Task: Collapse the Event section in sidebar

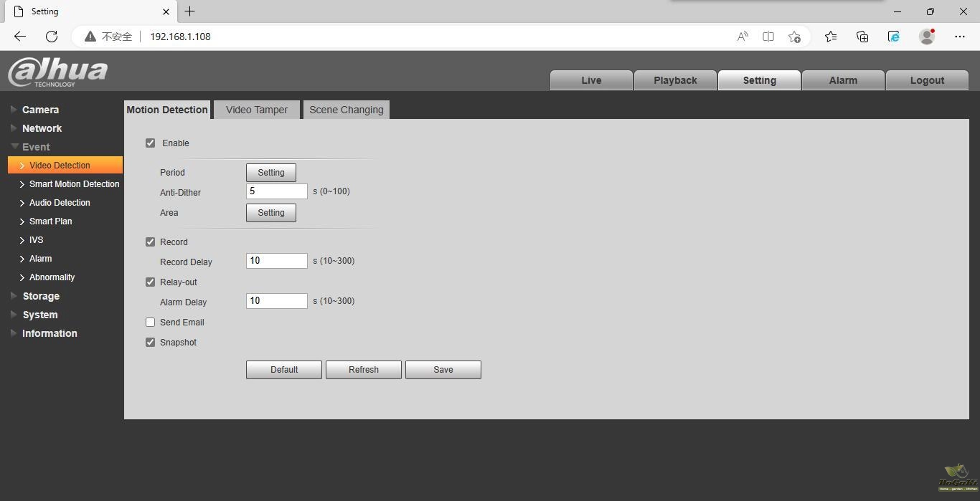Action: pyautogui.click(x=36, y=147)
